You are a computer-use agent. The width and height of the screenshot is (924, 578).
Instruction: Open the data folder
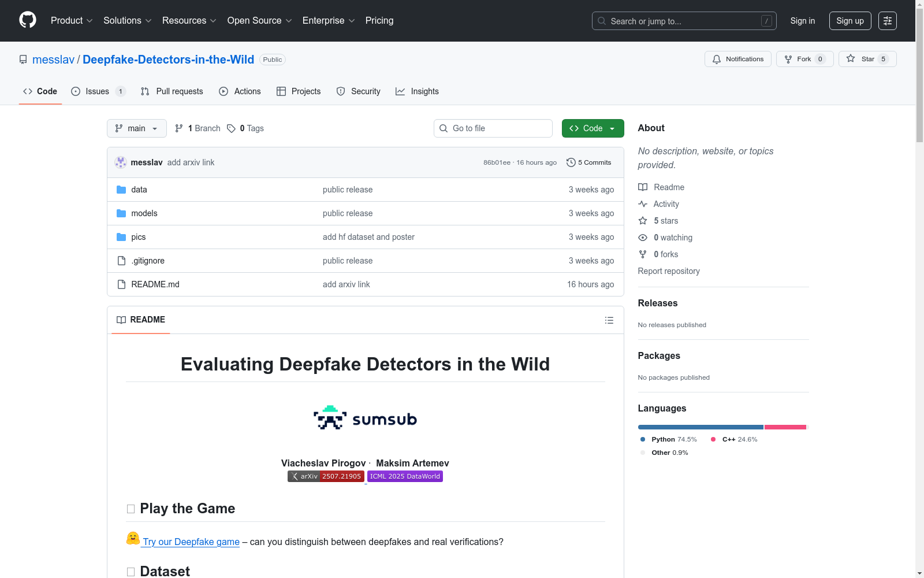click(139, 190)
